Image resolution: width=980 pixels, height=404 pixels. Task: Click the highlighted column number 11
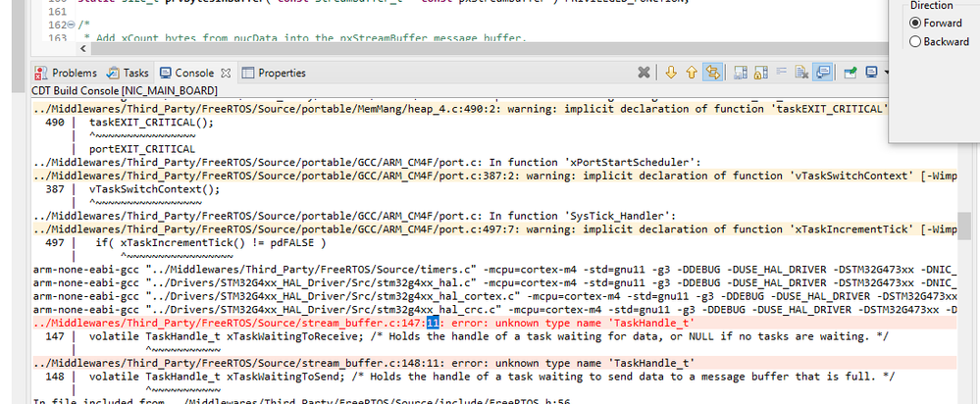pos(434,323)
